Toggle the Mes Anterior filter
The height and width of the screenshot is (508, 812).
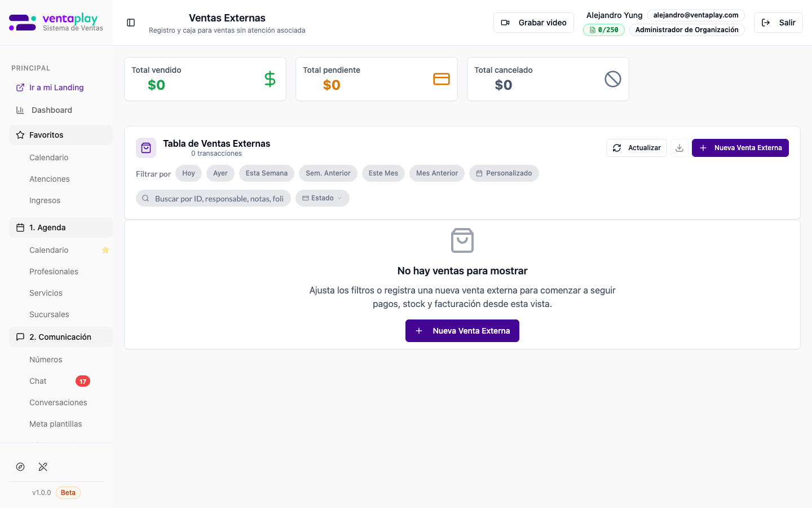437,173
